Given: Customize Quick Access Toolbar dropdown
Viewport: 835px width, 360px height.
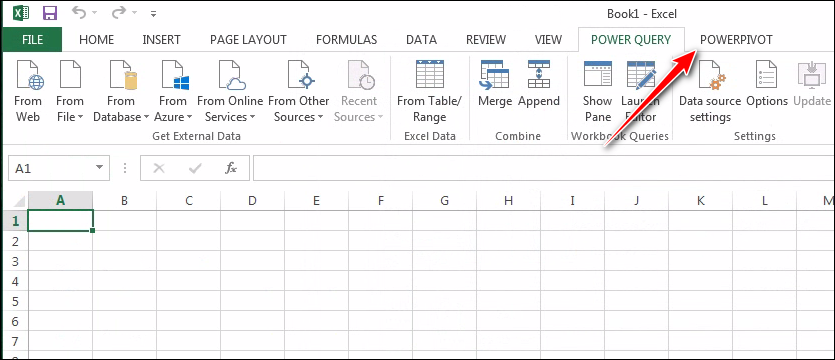Looking at the screenshot, I should pos(153,13).
